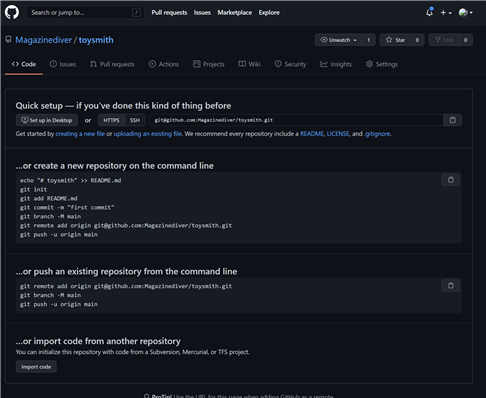Click the 'git commit -m "first commit"' line
486x398 pixels.
(x=67, y=207)
